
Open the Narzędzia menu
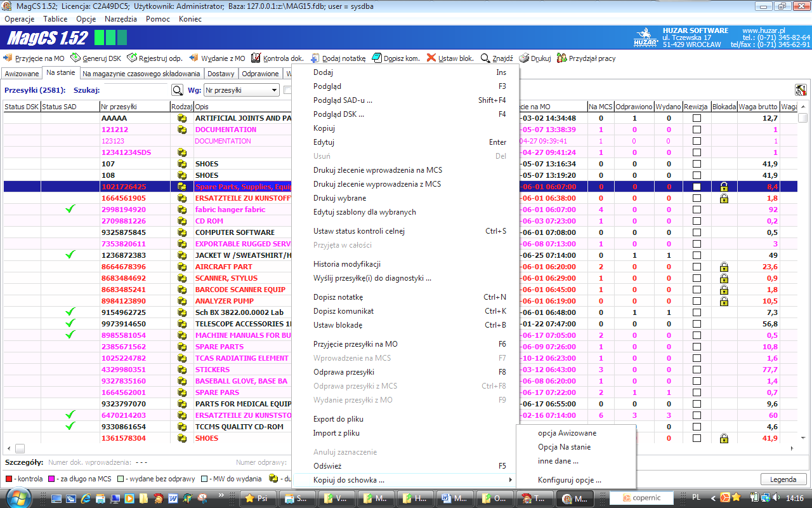[121, 19]
